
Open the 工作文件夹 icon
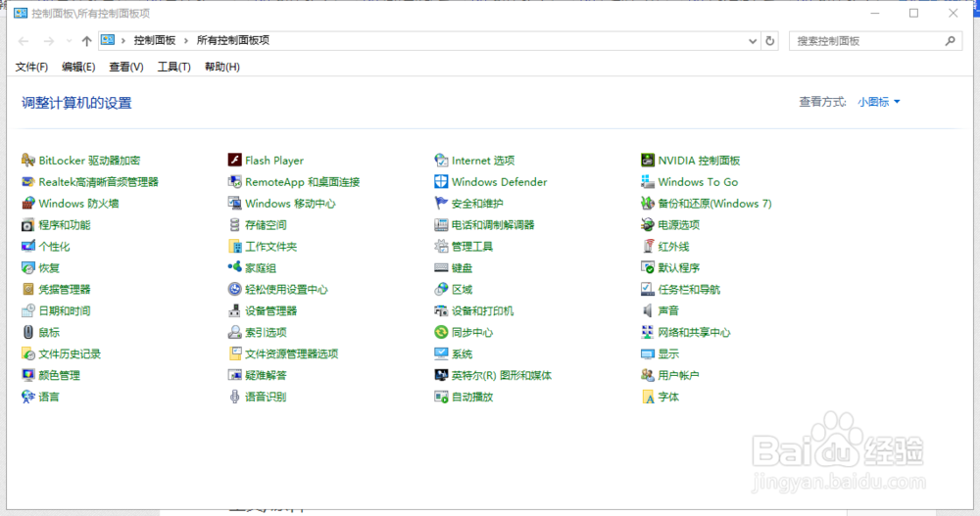pos(234,246)
